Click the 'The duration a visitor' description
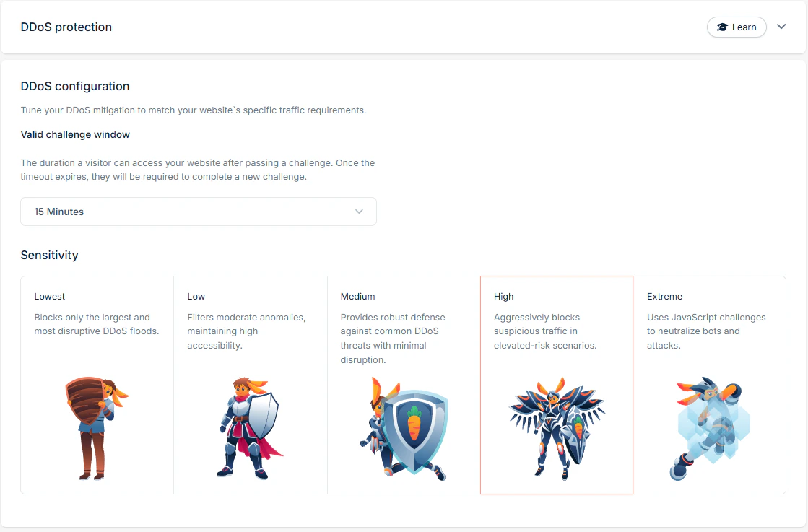This screenshot has height=532, width=808. [x=198, y=170]
